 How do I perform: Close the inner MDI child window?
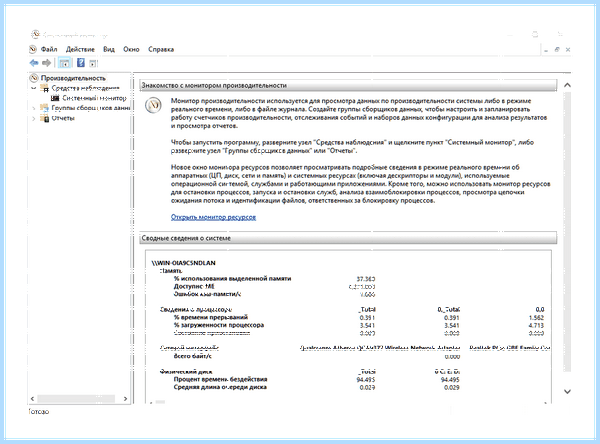coord(568,50)
